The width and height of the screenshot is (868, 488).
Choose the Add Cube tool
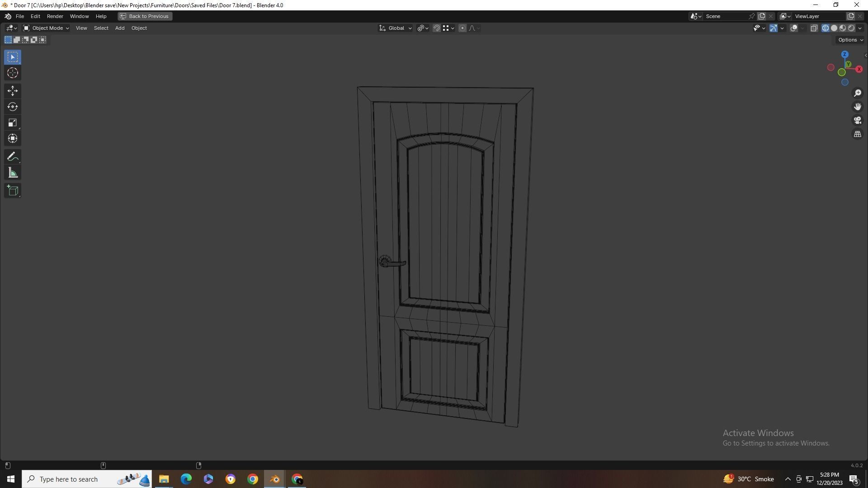click(x=13, y=191)
